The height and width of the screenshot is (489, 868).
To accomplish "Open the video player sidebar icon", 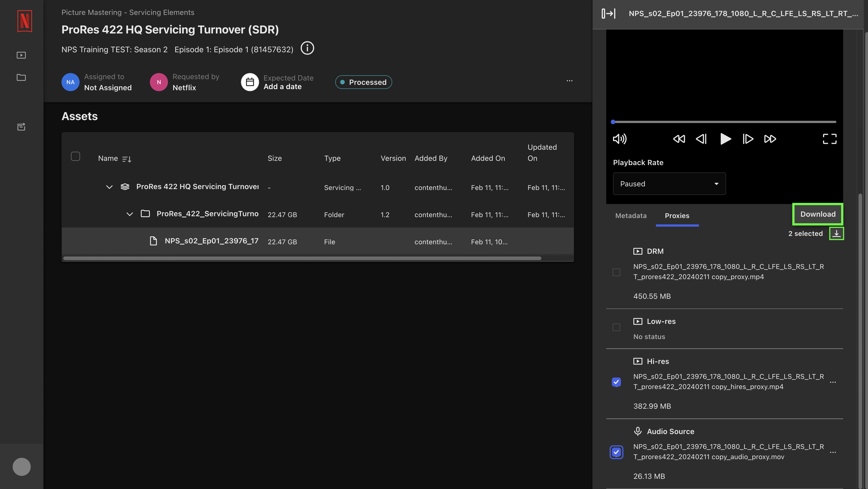I will [x=21, y=55].
